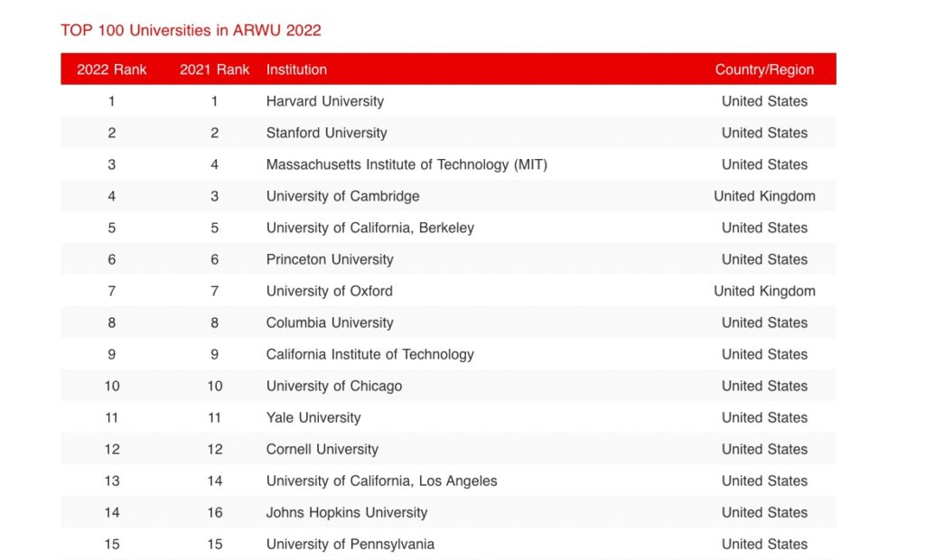Screen dimensions: 925x560
Task: Click 2022 rank 10 in the Chicago row
Action: point(111,386)
